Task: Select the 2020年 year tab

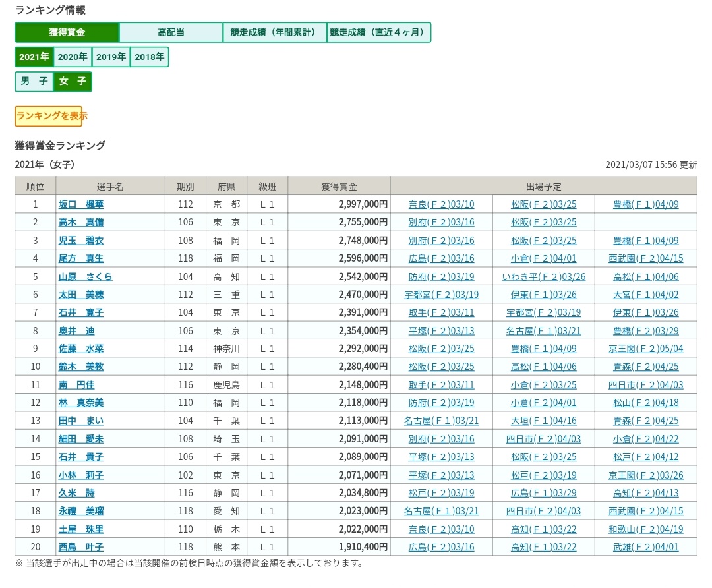Action: (73, 57)
